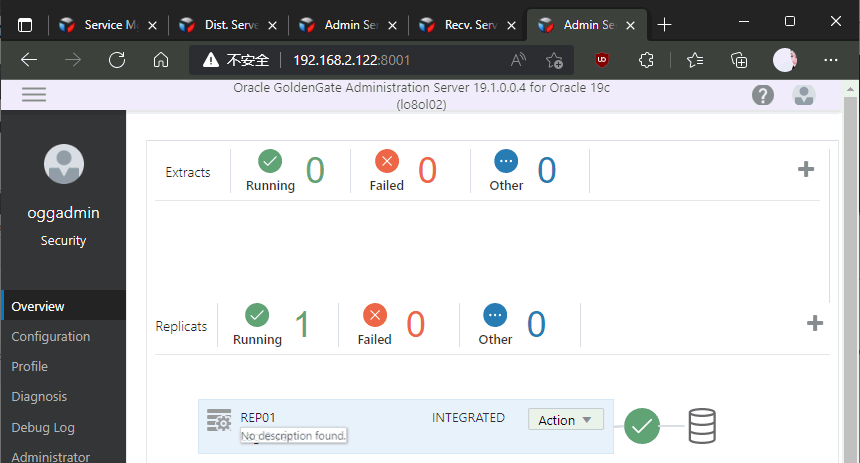Expand the REP01 Action dropdown
Image resolution: width=860 pixels, height=463 pixels.
[565, 420]
